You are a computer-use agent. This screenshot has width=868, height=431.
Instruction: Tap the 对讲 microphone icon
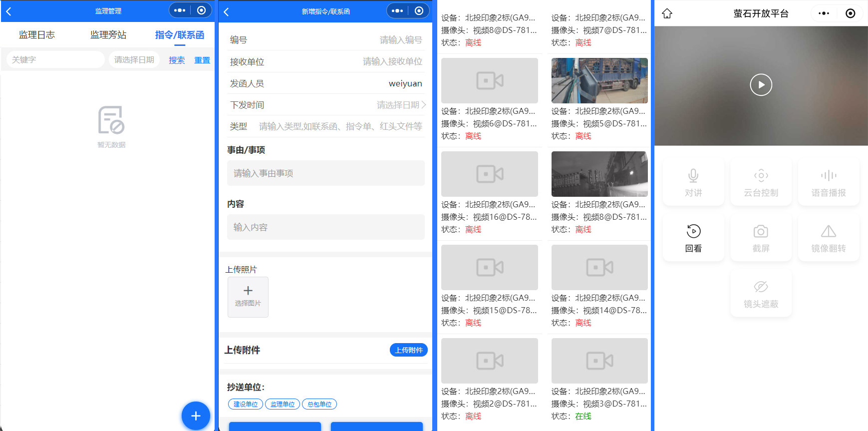[693, 176]
